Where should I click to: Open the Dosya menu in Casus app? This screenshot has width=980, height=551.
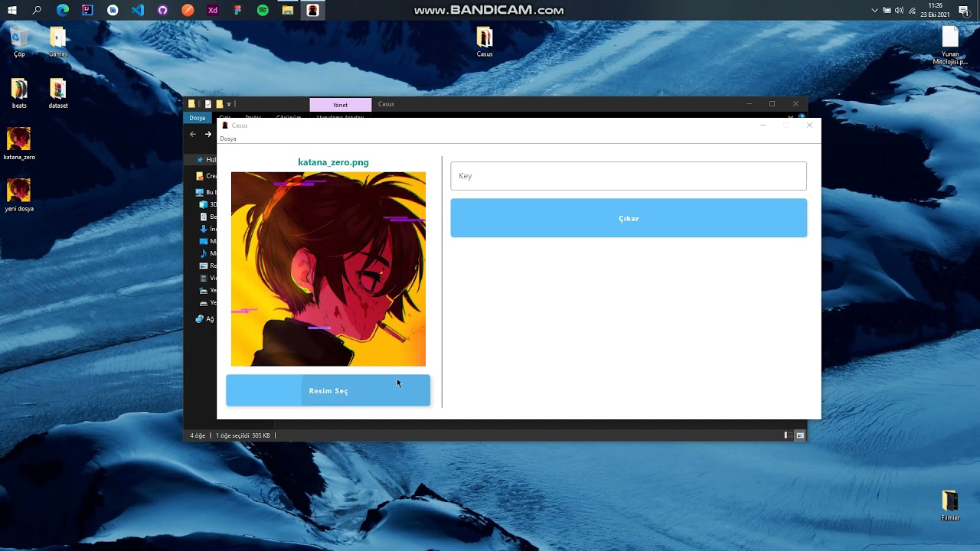(228, 139)
